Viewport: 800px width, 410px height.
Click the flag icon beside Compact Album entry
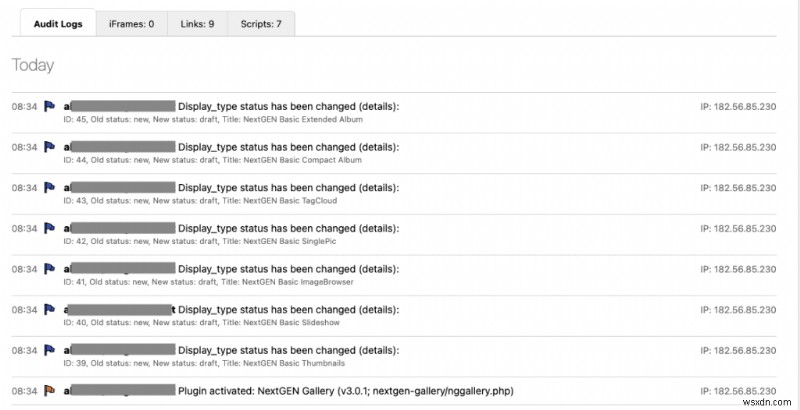coord(49,146)
